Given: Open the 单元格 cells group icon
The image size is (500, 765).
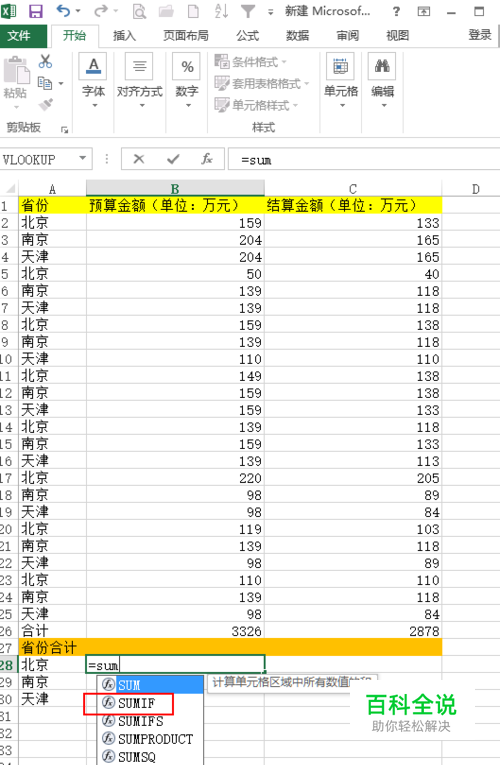Looking at the screenshot, I should [340, 66].
